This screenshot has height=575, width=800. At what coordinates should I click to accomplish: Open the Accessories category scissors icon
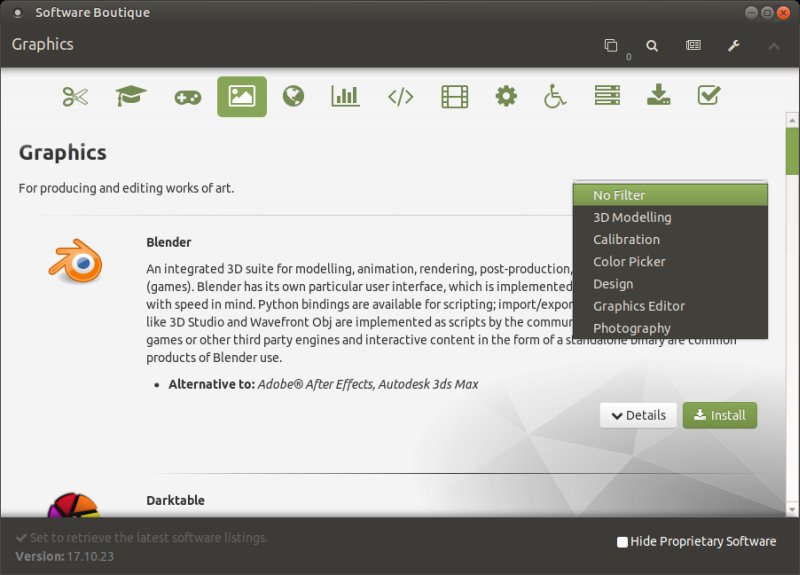[x=76, y=96]
